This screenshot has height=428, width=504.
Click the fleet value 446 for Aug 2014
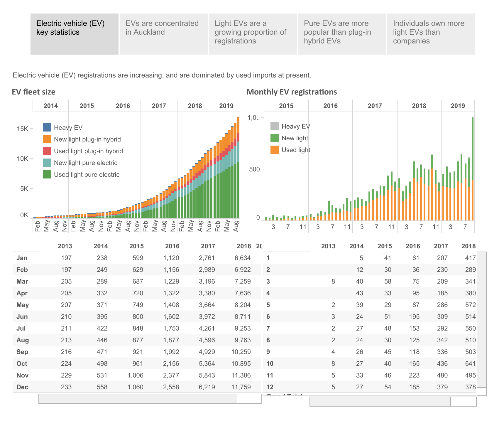click(102, 340)
